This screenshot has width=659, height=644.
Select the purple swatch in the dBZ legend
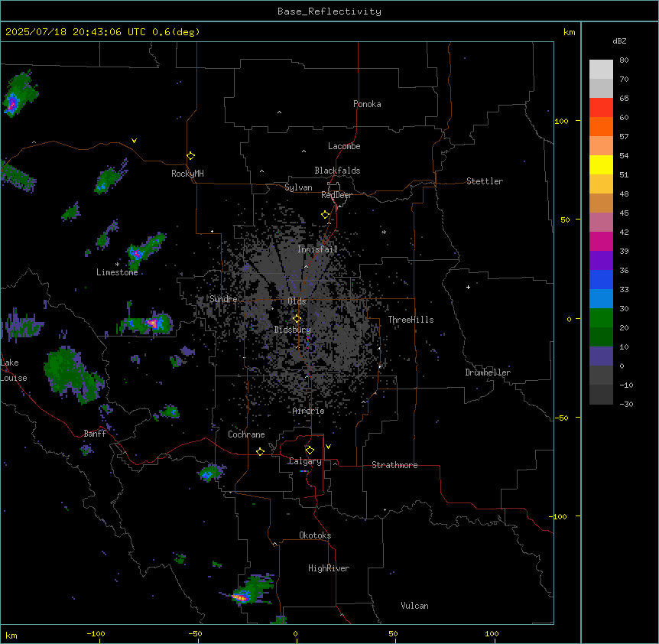tap(601, 261)
